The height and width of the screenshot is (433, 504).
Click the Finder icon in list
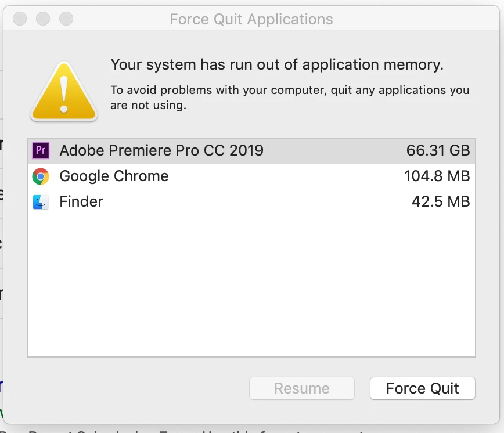(41, 202)
